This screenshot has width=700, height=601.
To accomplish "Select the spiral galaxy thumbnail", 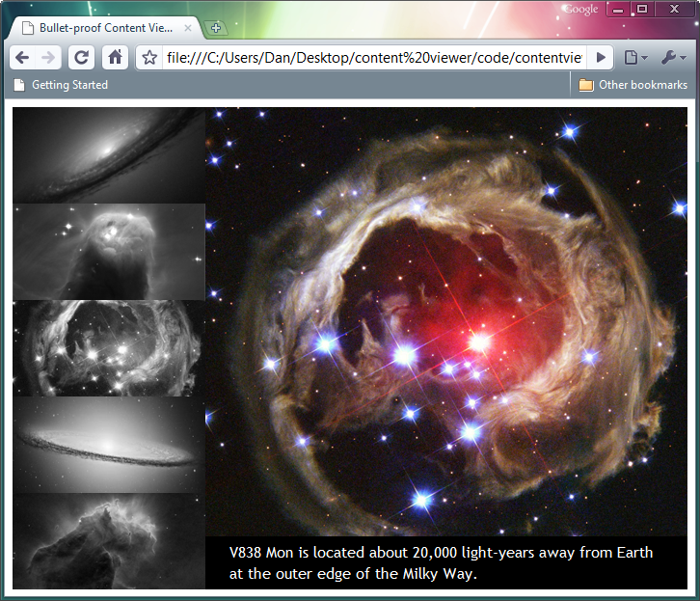I will click(109, 155).
